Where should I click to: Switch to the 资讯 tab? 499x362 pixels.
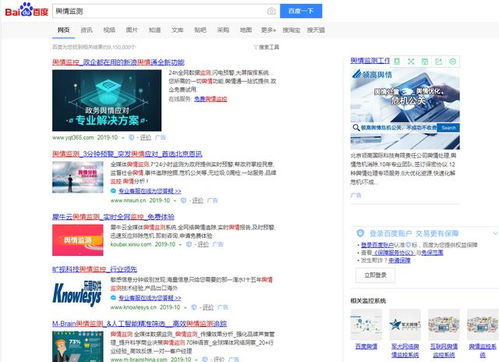[x=86, y=30]
